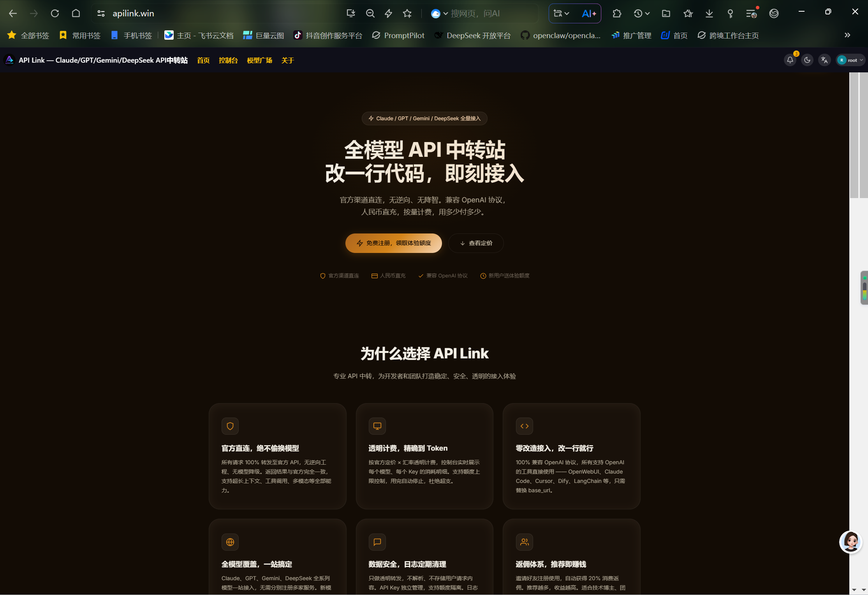Open the 关于 navigation item
This screenshot has height=595, width=868.
click(287, 60)
